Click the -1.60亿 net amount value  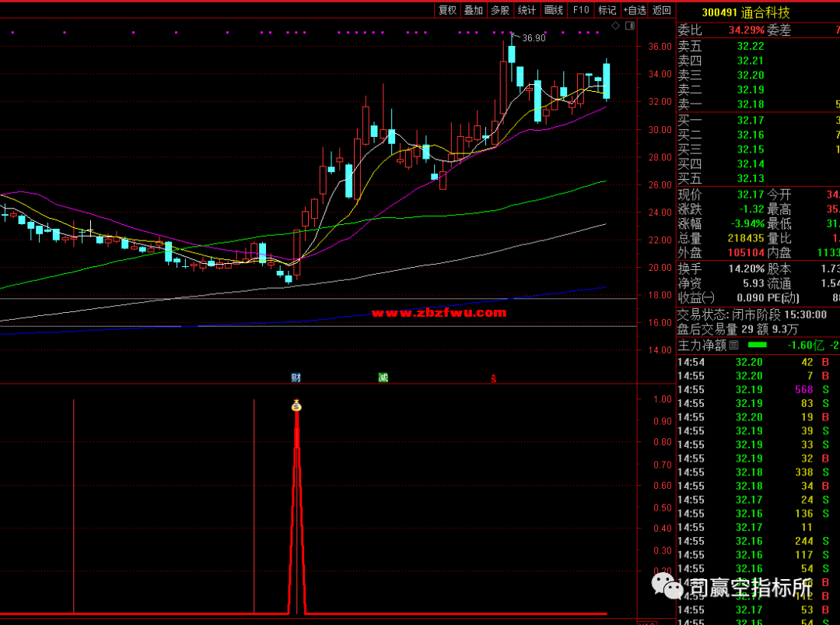805,346
